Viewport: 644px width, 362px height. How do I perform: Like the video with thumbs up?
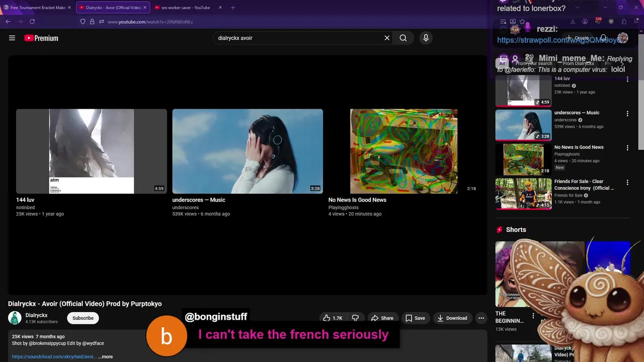pos(333,318)
